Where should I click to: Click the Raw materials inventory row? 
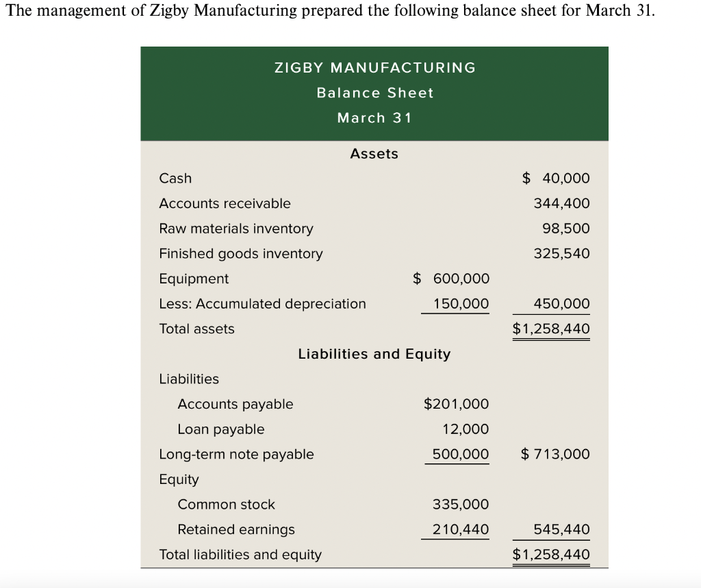[235, 229]
